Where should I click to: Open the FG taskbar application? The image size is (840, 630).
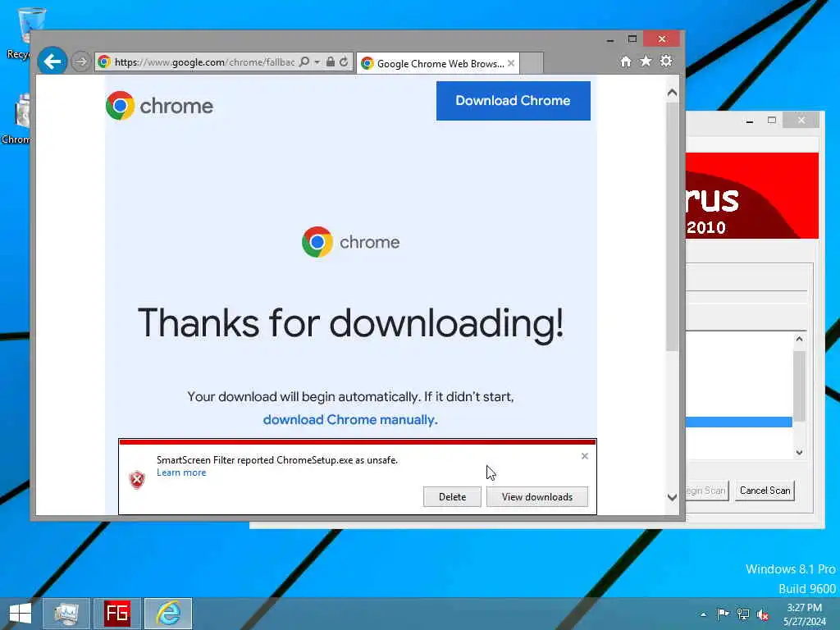[x=116, y=614]
